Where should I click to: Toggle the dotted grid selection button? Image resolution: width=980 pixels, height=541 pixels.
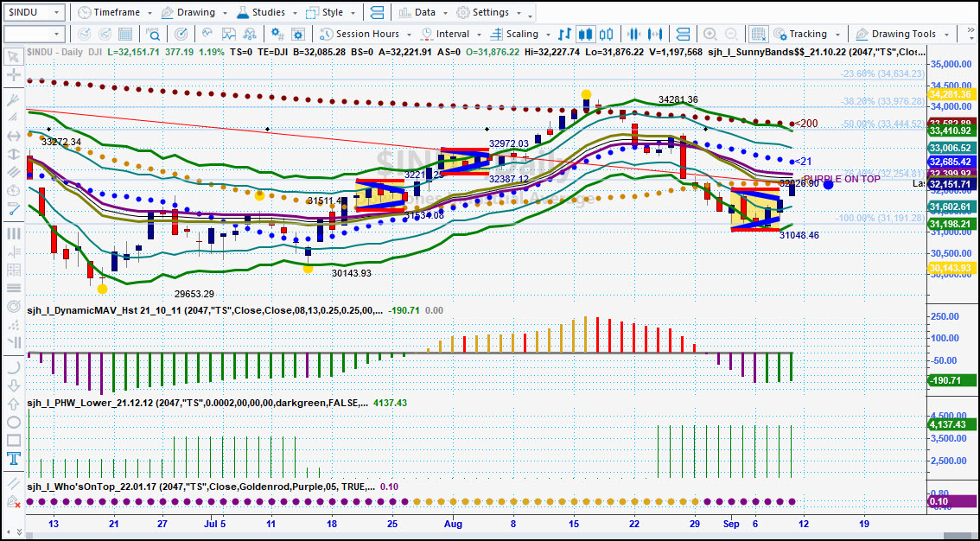tap(759, 34)
